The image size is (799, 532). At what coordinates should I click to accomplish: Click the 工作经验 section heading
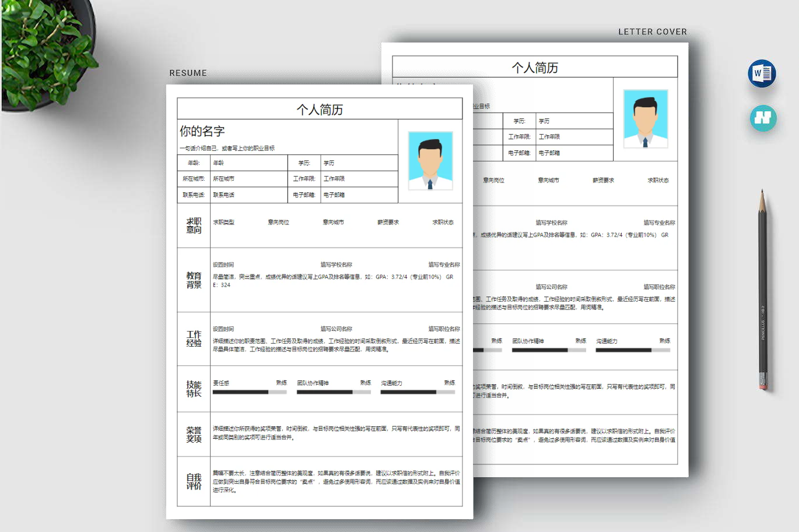194,339
